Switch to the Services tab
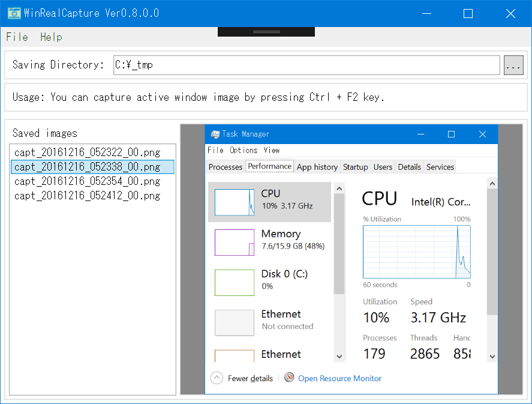This screenshot has width=532, height=404. click(x=440, y=167)
